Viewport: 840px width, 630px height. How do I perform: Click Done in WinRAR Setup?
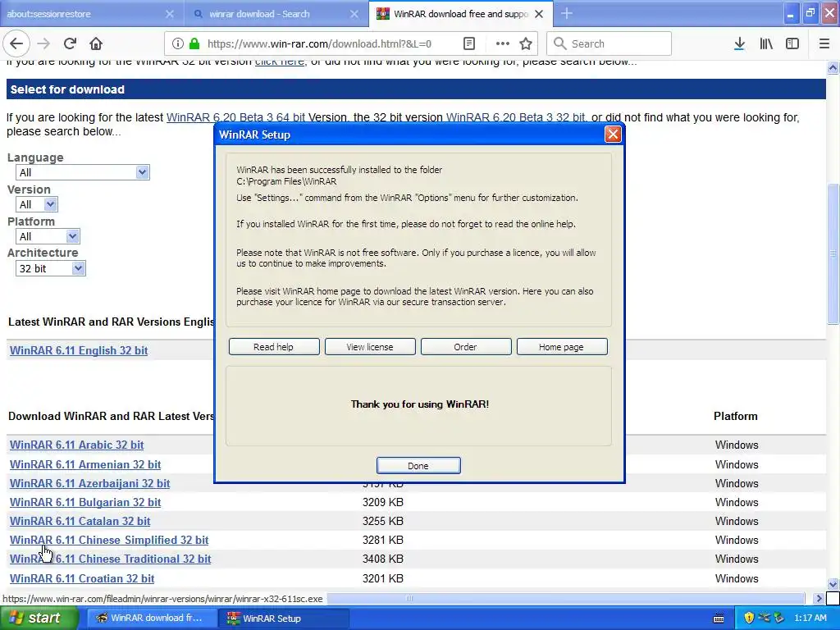pos(418,466)
